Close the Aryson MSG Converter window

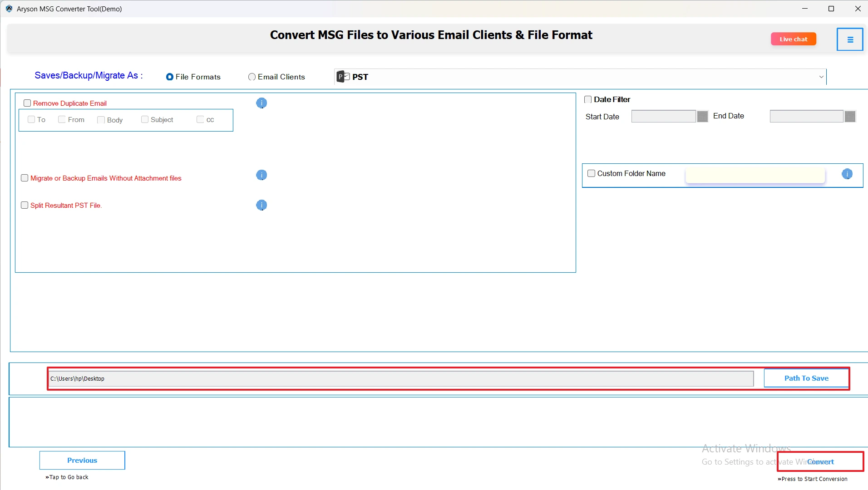858,9
